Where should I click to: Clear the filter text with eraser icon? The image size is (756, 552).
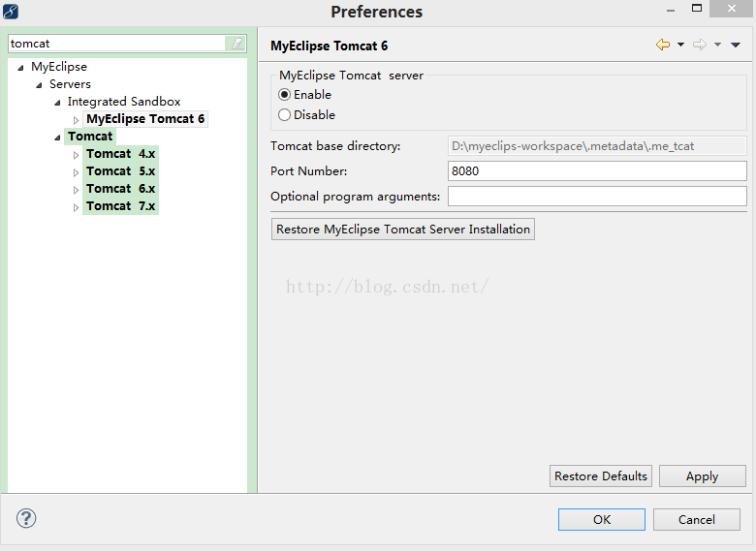click(x=236, y=44)
